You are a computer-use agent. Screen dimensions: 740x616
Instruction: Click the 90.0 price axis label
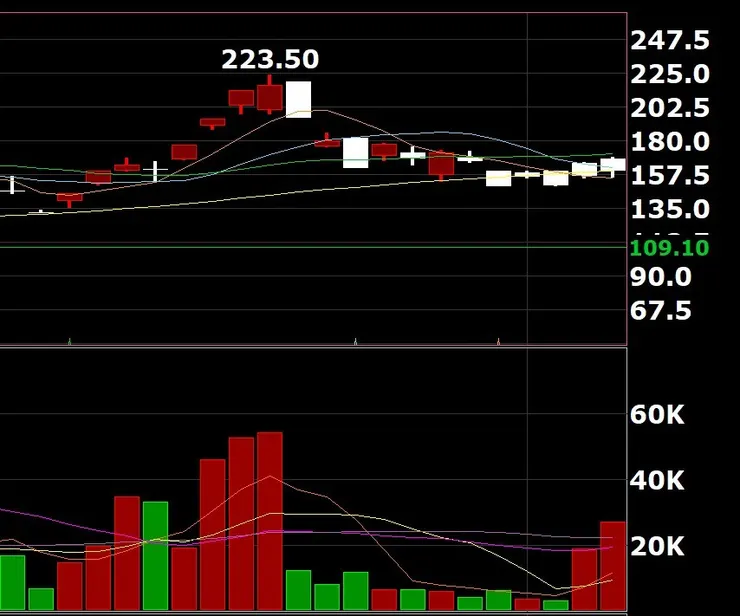[661, 277]
